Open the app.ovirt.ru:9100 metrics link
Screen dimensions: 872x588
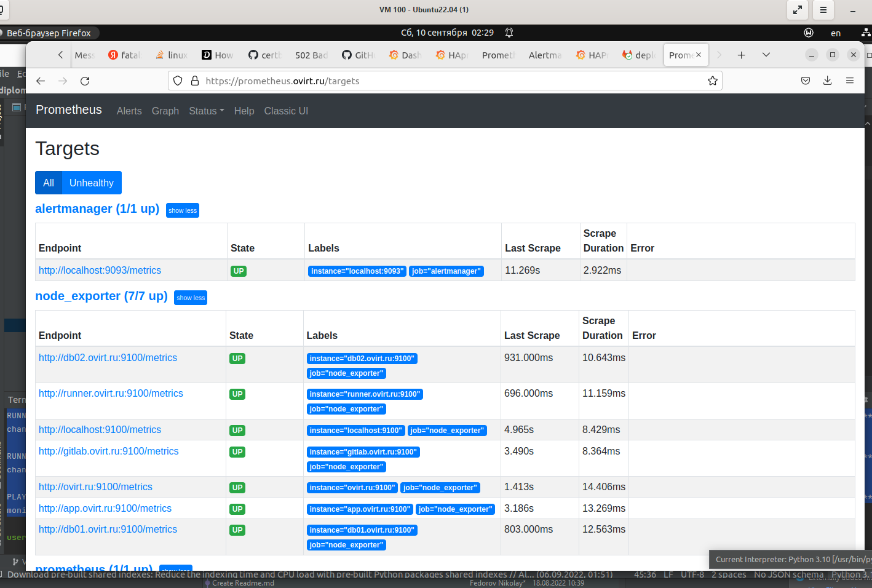105,508
